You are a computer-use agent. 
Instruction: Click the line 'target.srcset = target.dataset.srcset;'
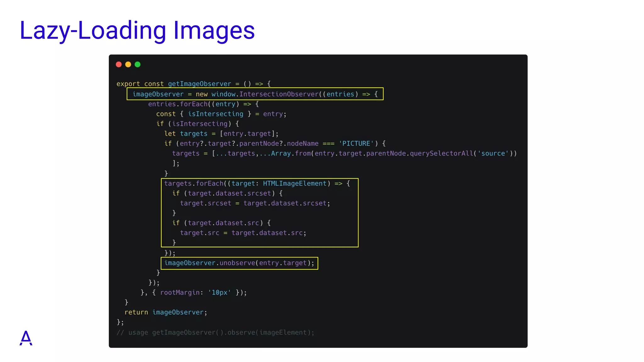[255, 203]
